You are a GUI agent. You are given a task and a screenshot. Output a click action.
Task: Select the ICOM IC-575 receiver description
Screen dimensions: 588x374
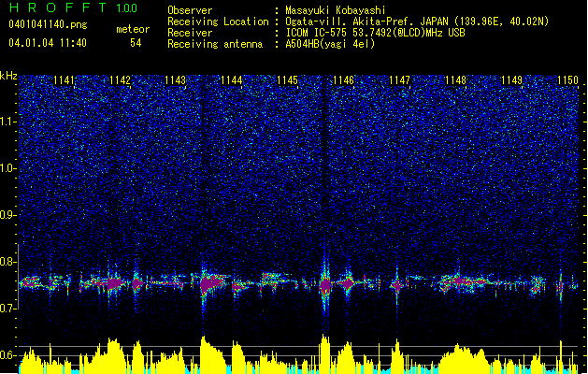point(376,33)
